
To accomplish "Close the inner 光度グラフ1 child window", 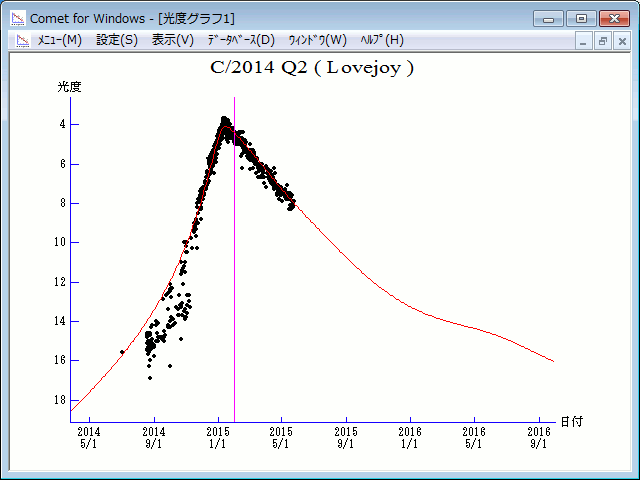I will [x=622, y=41].
